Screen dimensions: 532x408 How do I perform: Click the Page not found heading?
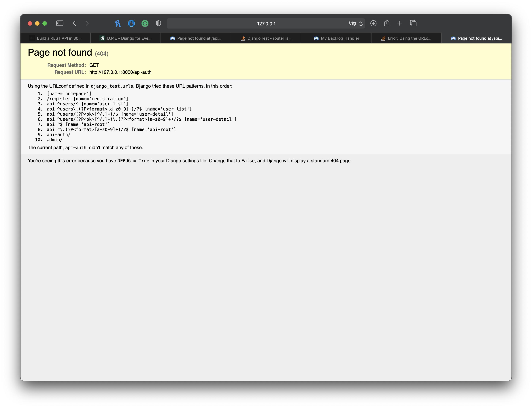(60, 53)
